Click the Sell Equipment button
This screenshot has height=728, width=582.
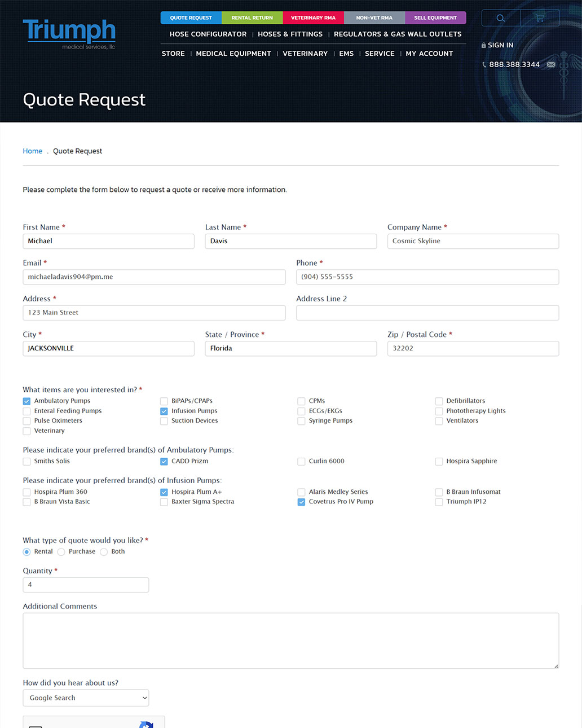435,18
